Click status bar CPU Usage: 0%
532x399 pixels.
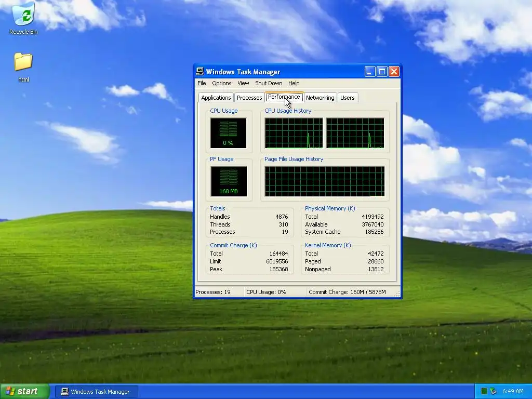point(267,292)
